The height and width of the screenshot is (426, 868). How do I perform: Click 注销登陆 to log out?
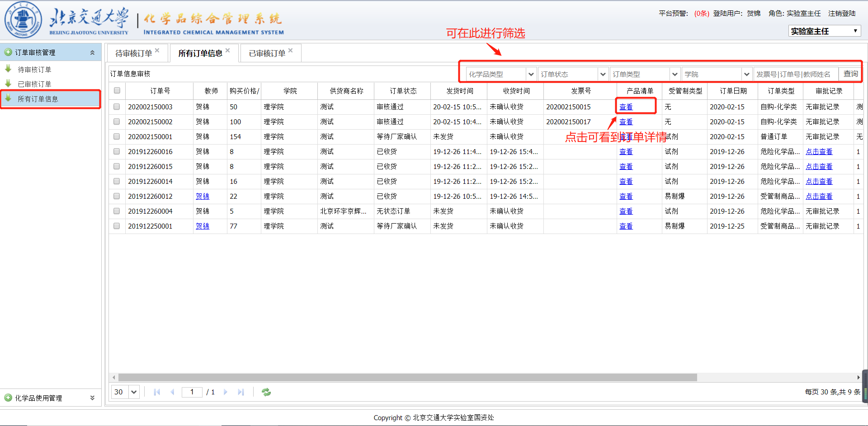click(842, 14)
